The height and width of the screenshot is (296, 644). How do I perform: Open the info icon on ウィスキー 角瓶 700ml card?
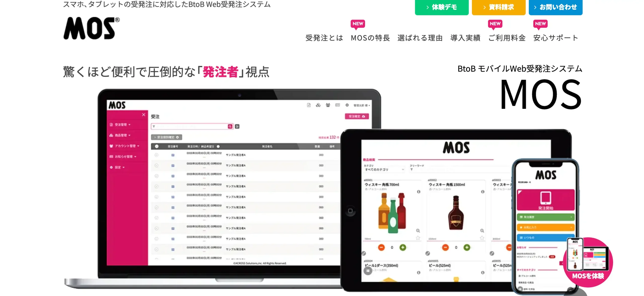pos(419,192)
